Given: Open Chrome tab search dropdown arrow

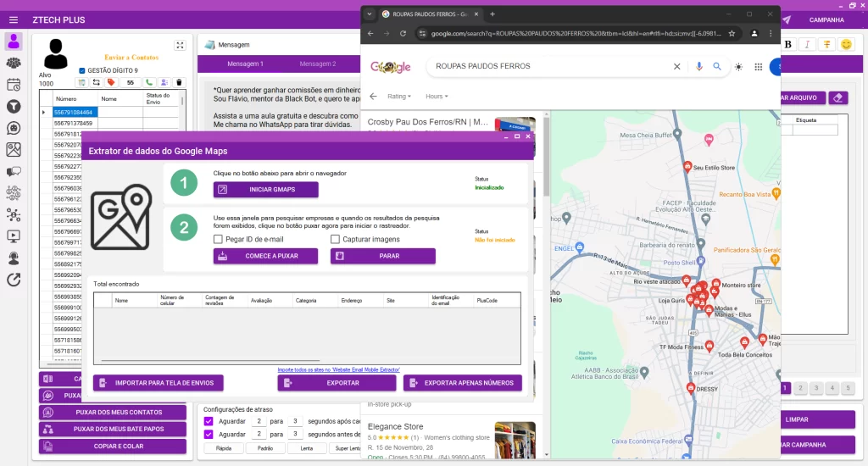Looking at the screenshot, I should 370,14.
